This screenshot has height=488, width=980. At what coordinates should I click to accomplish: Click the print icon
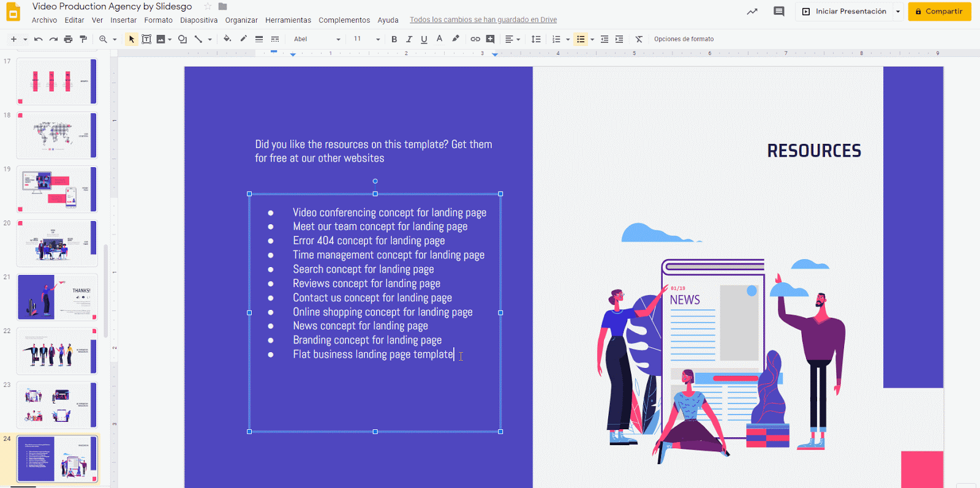[x=68, y=39]
